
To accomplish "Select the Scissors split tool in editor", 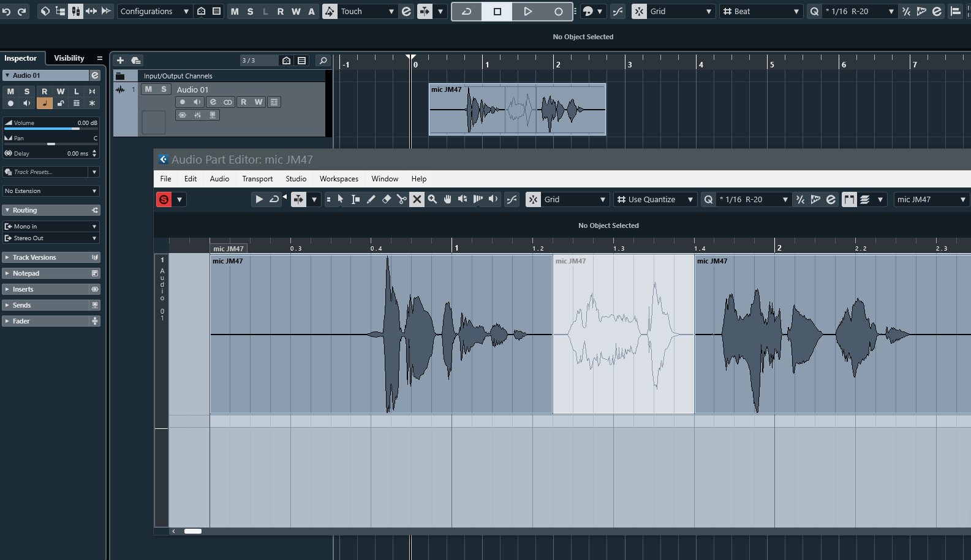I will [x=401, y=199].
